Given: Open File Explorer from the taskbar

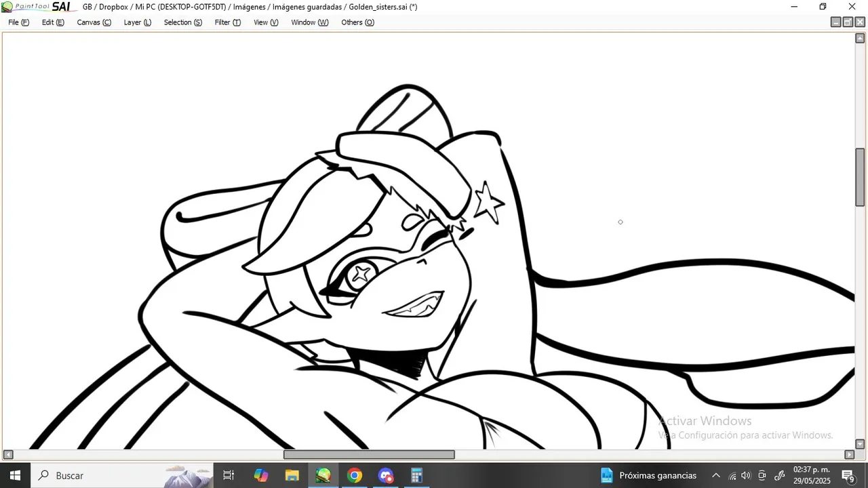Looking at the screenshot, I should click(x=292, y=475).
